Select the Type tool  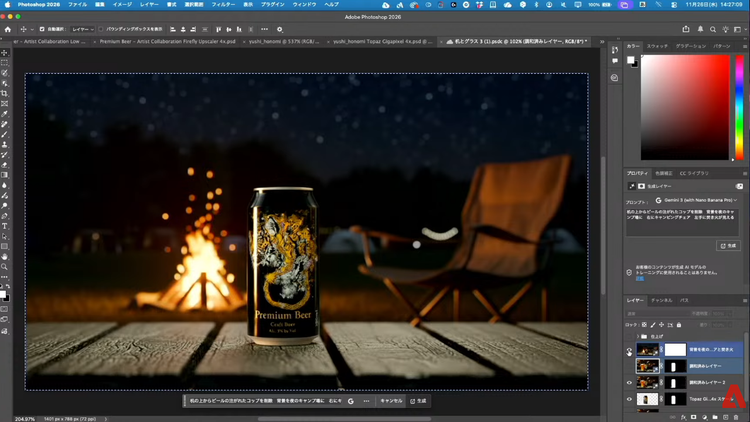(5, 226)
